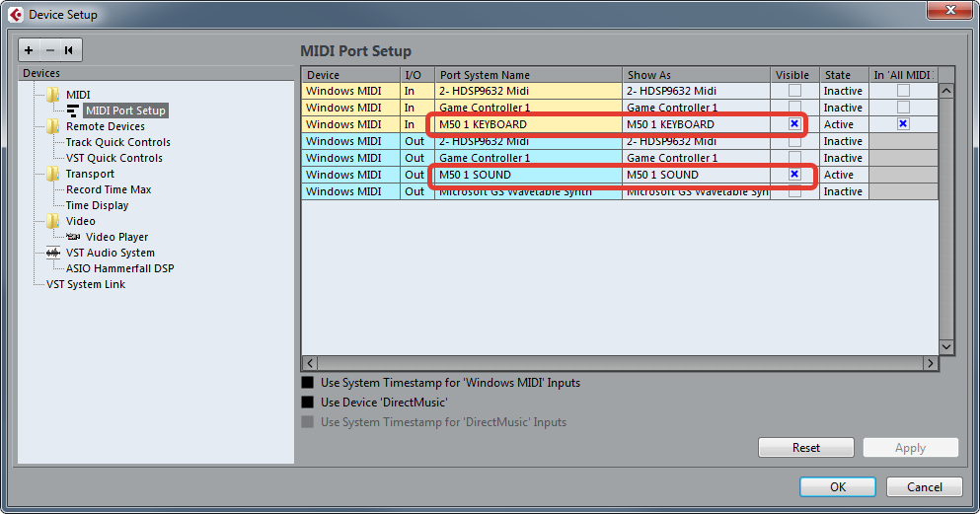Uncheck Visible for M50 1 SOUND

coord(794,175)
